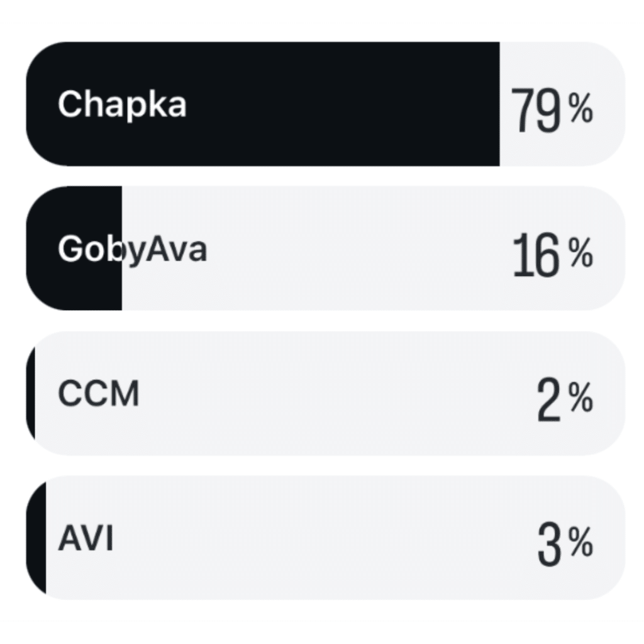644x644 pixels.
Task: Click the GobyAva label text
Action: [x=132, y=249]
